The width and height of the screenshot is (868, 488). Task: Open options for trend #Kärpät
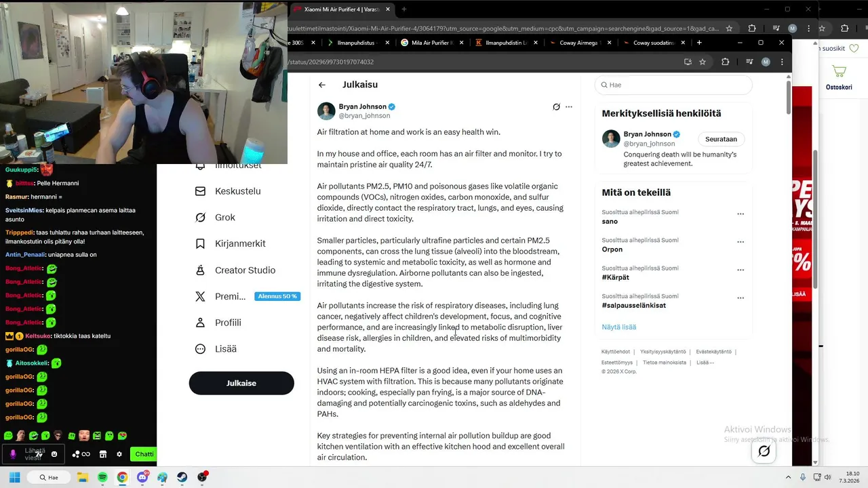coord(741,270)
